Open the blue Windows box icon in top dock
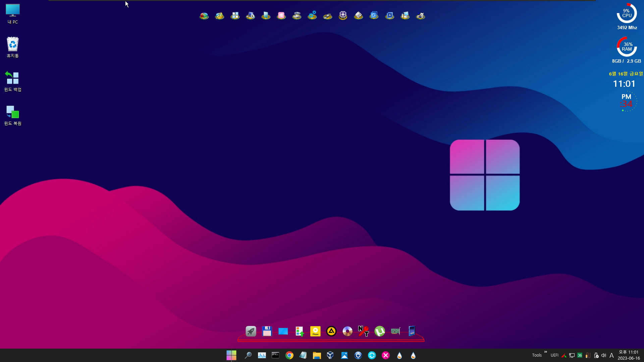Screen dimensions: 644x362 pos(266,16)
